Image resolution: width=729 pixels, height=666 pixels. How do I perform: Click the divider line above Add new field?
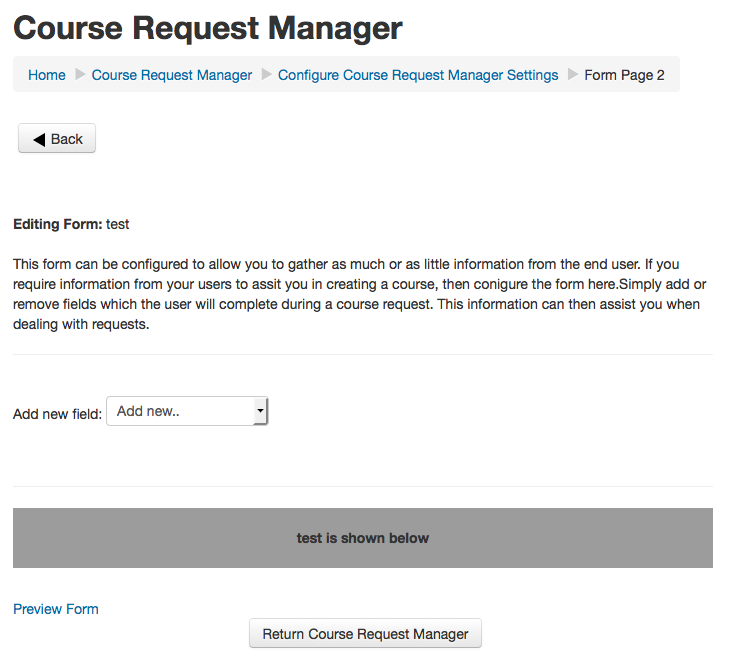pos(362,354)
